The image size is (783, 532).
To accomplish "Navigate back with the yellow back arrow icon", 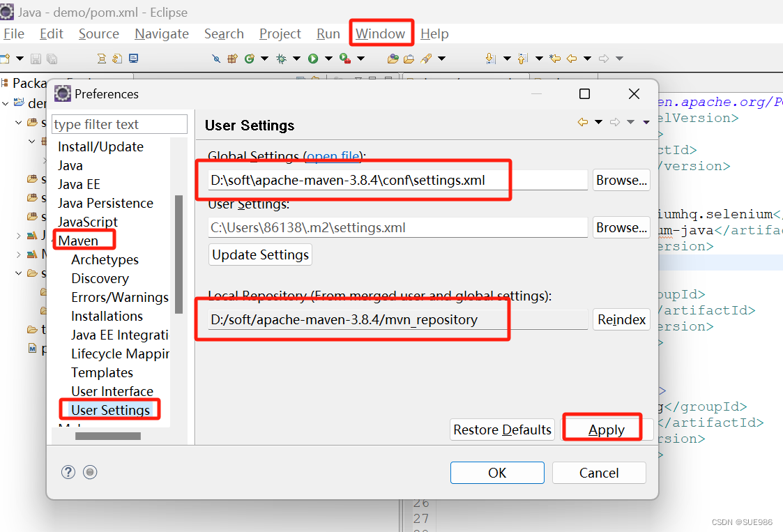I will pyautogui.click(x=572, y=59).
